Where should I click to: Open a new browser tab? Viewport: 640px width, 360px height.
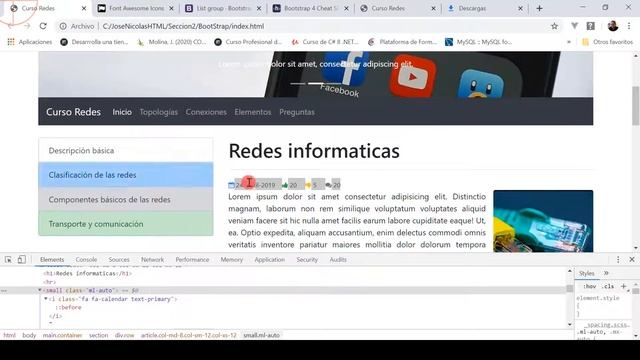click(539, 8)
